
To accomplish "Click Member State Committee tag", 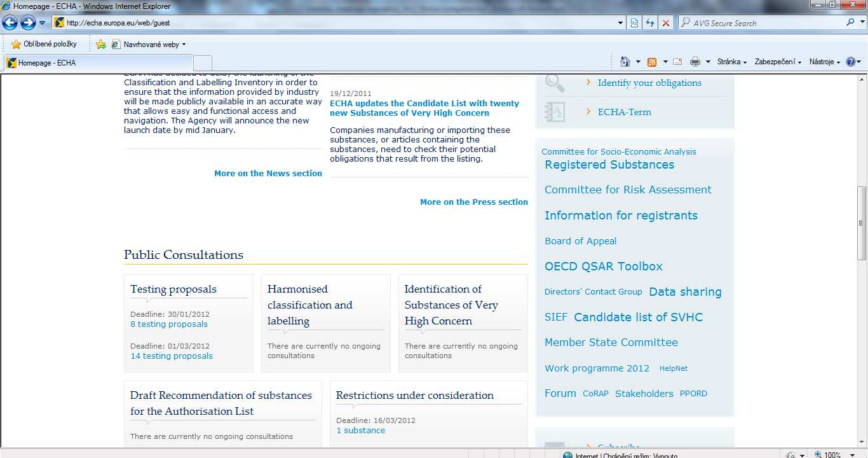I will click(611, 342).
